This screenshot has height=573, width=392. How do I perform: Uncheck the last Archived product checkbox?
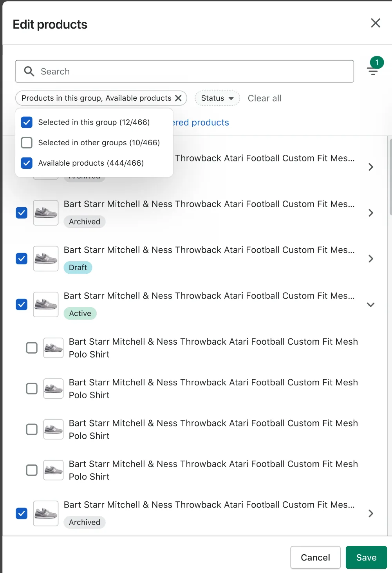click(x=22, y=513)
